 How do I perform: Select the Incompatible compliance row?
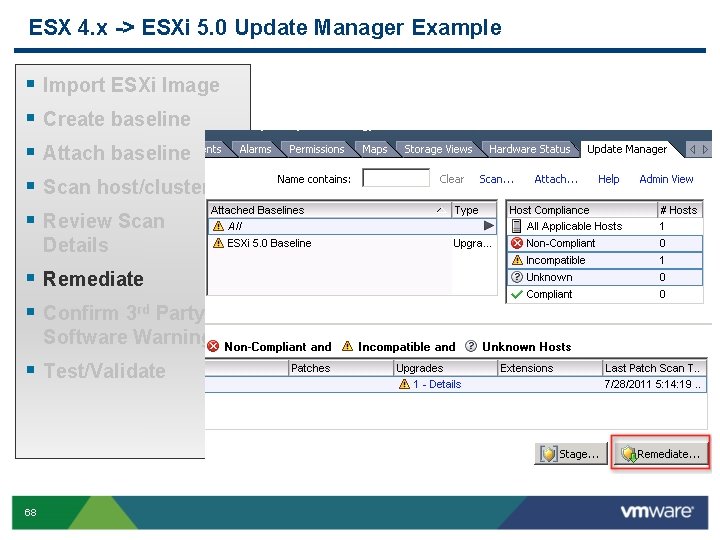[605, 260]
